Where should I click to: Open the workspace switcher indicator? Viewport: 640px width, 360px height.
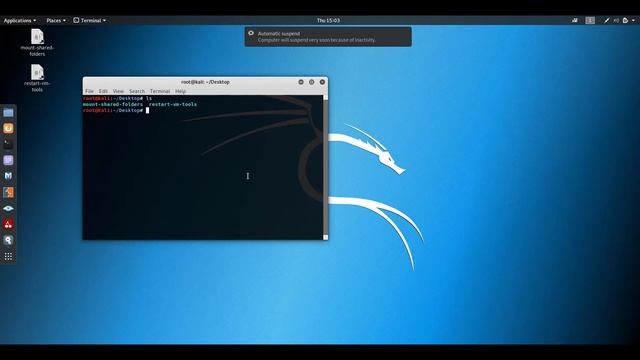590,20
